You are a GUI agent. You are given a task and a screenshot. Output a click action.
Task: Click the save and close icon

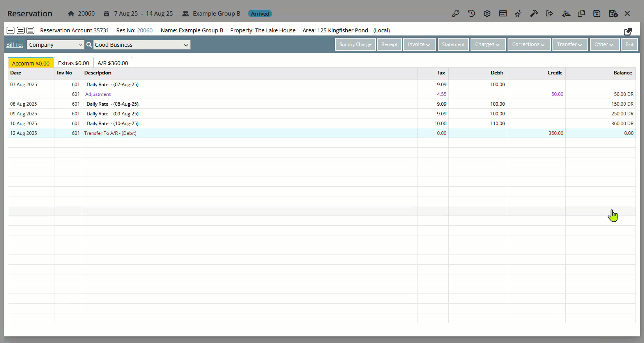(613, 14)
